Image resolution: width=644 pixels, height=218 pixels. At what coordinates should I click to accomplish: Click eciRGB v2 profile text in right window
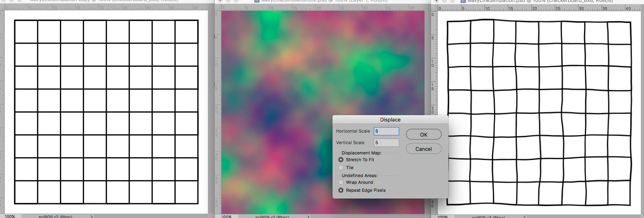pos(488,216)
